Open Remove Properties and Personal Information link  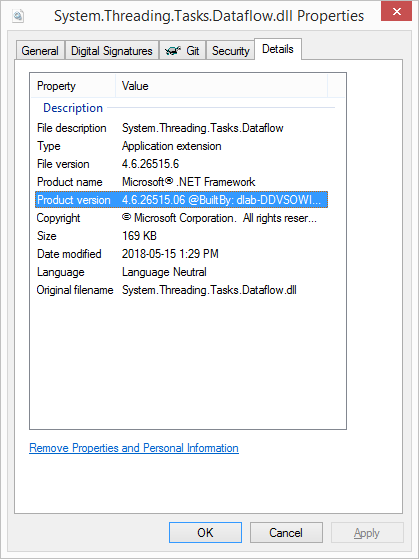click(x=134, y=448)
